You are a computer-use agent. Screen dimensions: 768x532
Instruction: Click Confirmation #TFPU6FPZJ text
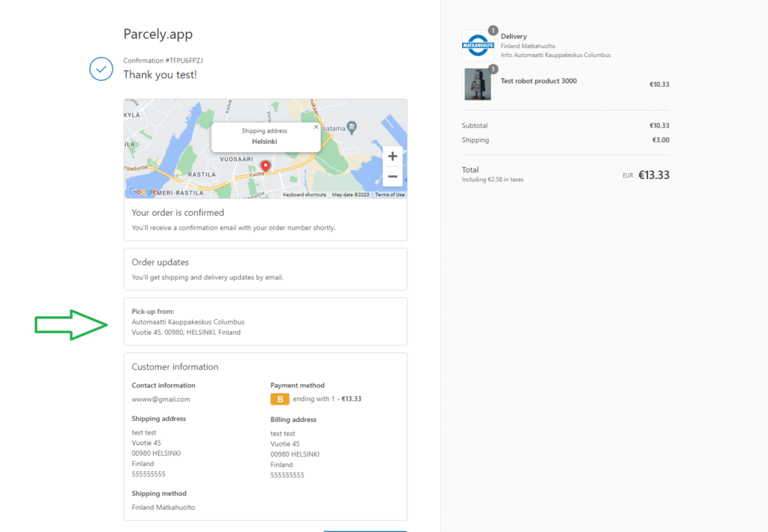[163, 60]
